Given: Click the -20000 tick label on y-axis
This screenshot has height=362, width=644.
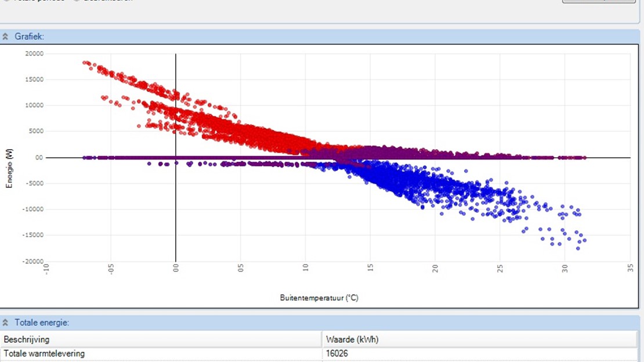Looking at the screenshot, I should (x=32, y=261).
